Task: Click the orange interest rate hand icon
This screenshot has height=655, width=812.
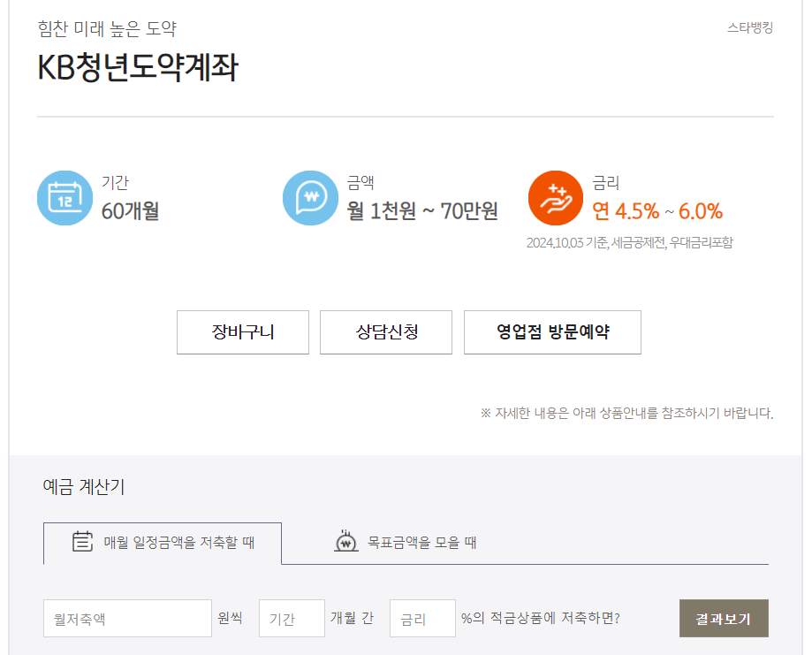Action: (556, 198)
